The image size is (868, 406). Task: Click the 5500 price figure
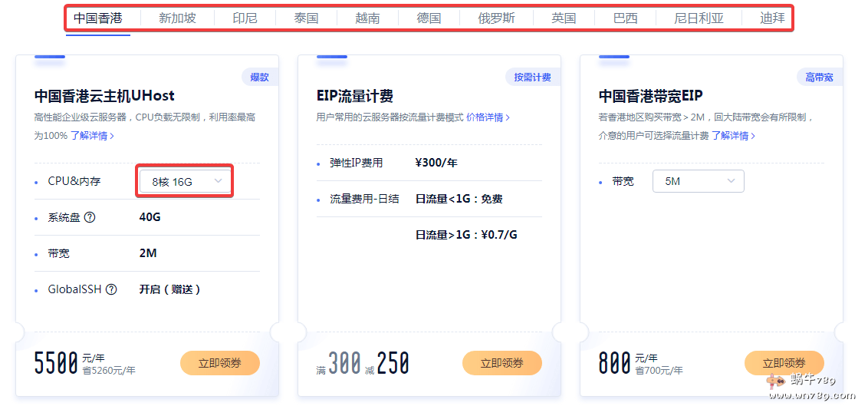click(56, 363)
